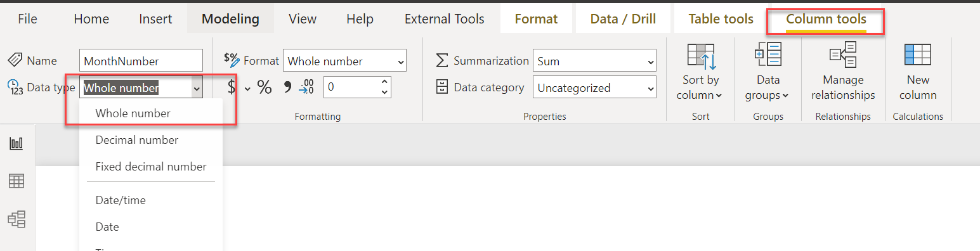980x251 pixels.
Task: Select Decimal number data type
Action: (151, 140)
